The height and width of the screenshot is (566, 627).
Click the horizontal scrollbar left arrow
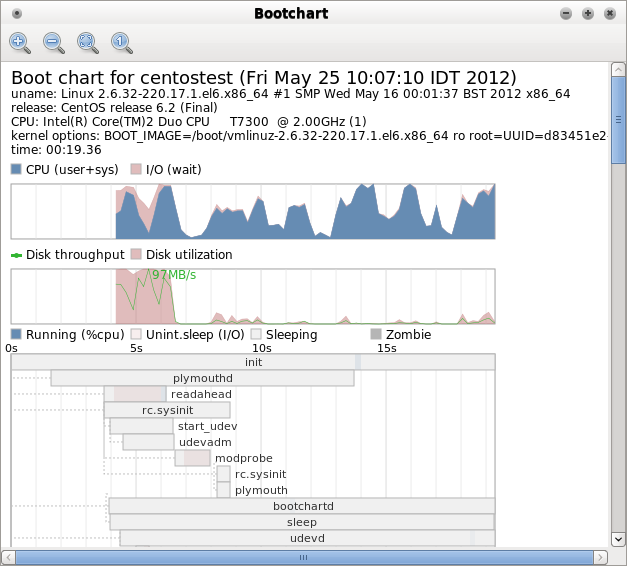click(x=8, y=557)
